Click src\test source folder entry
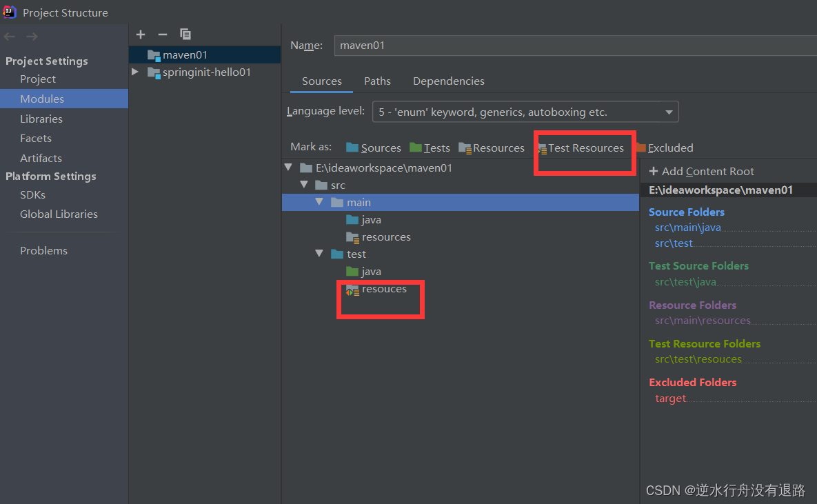Image resolution: width=817 pixels, height=504 pixels. 674,243
